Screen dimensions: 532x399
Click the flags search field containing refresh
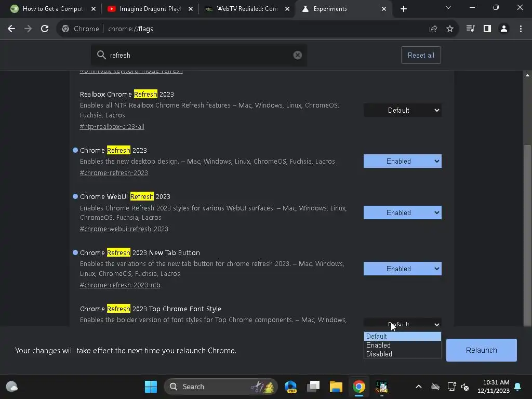[x=199, y=55]
